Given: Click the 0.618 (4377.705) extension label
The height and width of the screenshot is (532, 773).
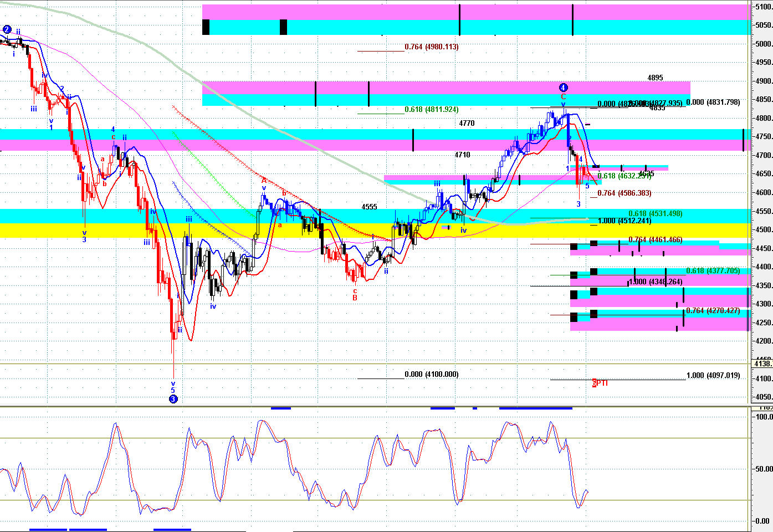Looking at the screenshot, I should (x=713, y=271).
